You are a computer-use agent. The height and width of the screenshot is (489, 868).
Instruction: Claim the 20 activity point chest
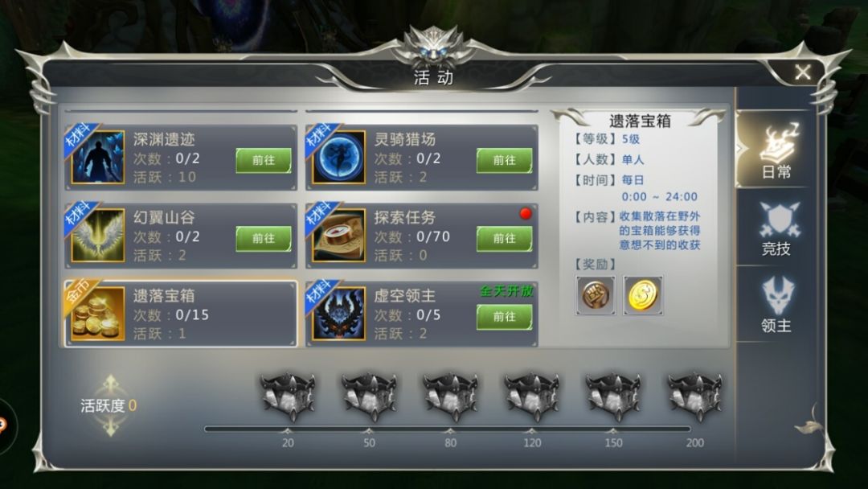coord(287,397)
